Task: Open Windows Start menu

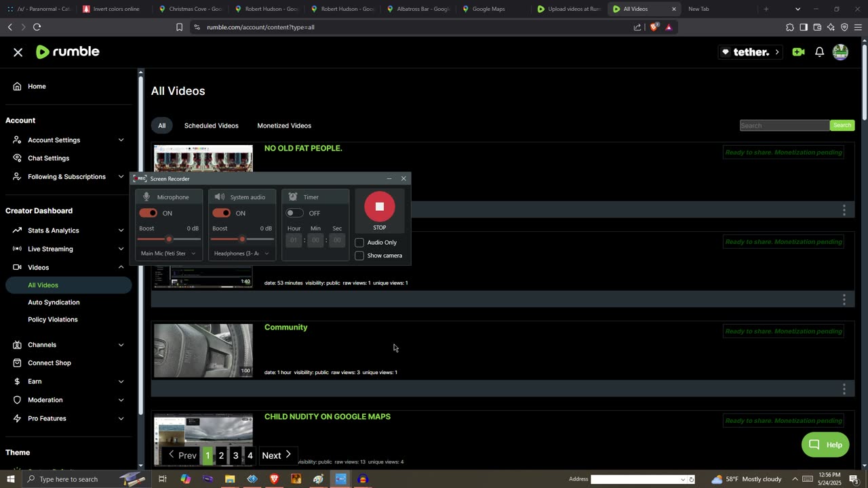Action: [10, 479]
